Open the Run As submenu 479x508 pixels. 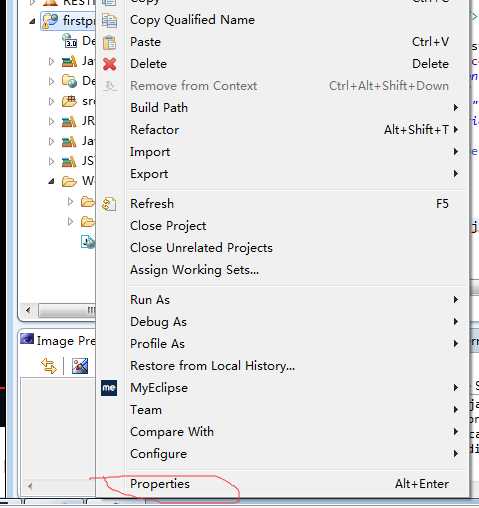(x=150, y=300)
